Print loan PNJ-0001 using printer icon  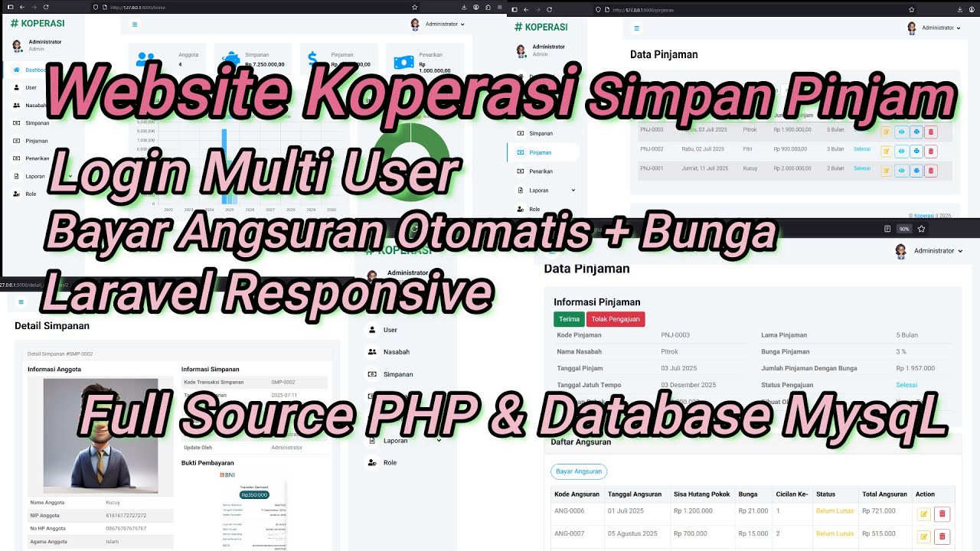click(916, 171)
